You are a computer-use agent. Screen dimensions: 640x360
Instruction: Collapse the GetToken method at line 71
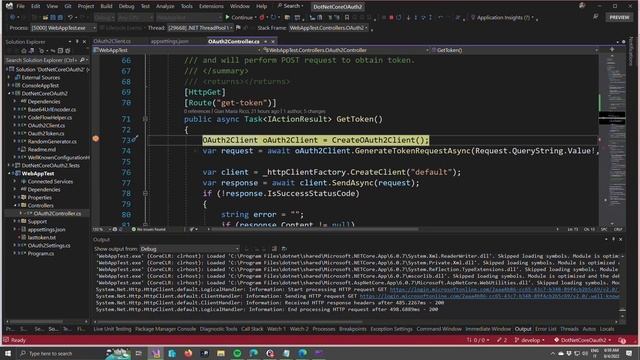point(145,119)
